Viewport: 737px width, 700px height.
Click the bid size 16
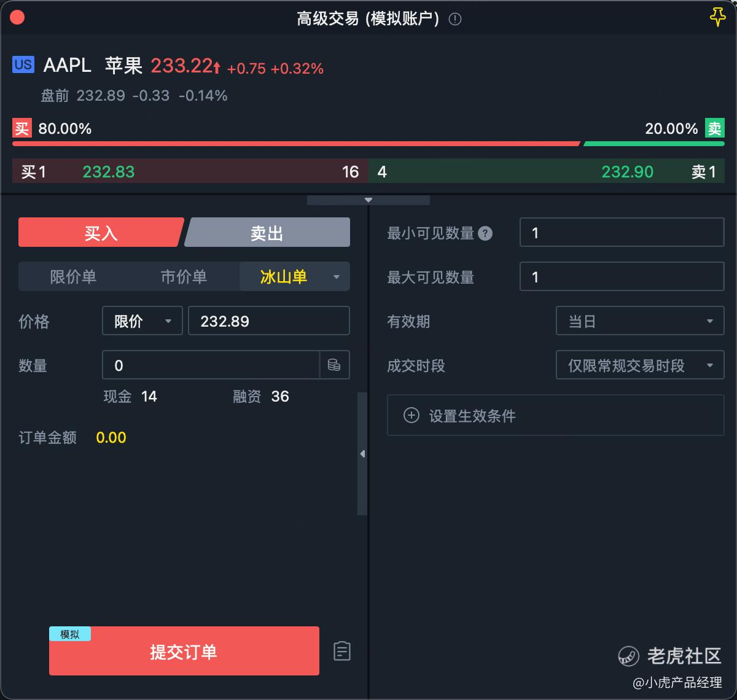point(351,172)
